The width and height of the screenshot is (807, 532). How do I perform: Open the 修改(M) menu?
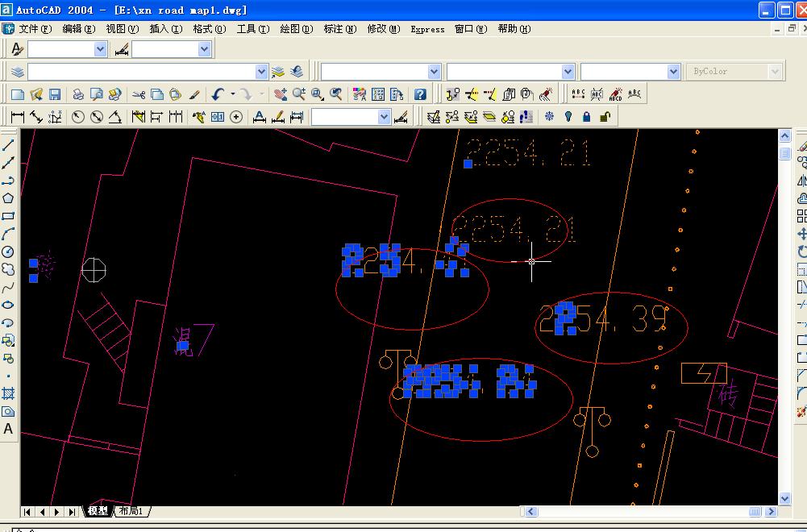coord(384,29)
